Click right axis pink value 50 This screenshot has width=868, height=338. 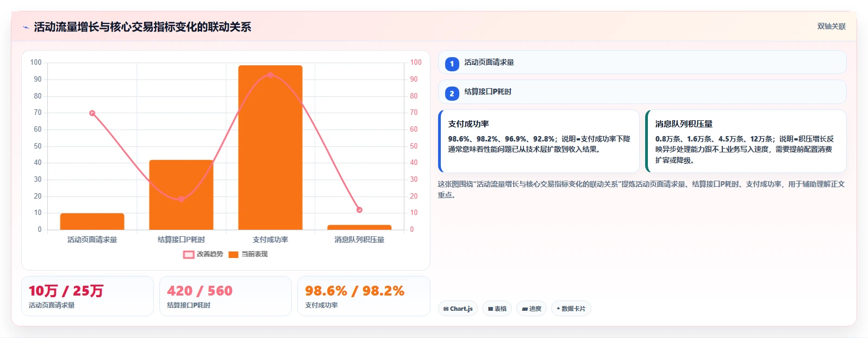tap(414, 146)
